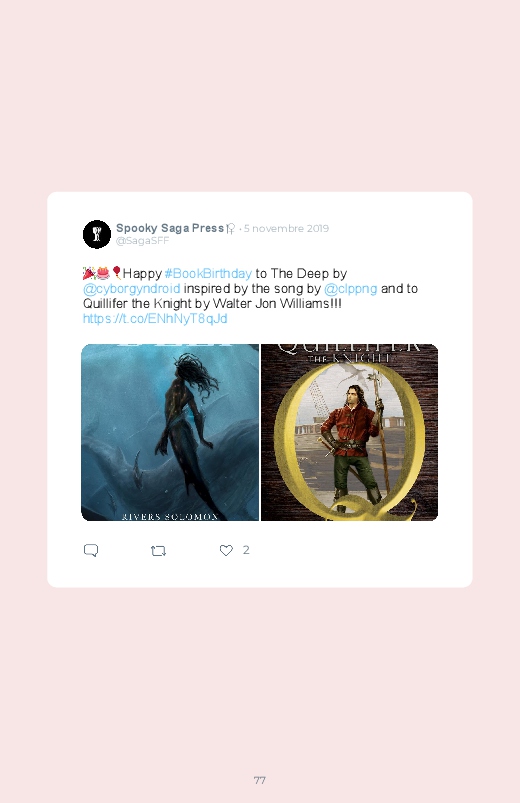Screen dimensions: 520x803
Task: Click the retweet arrows icon
Action: tap(158, 551)
